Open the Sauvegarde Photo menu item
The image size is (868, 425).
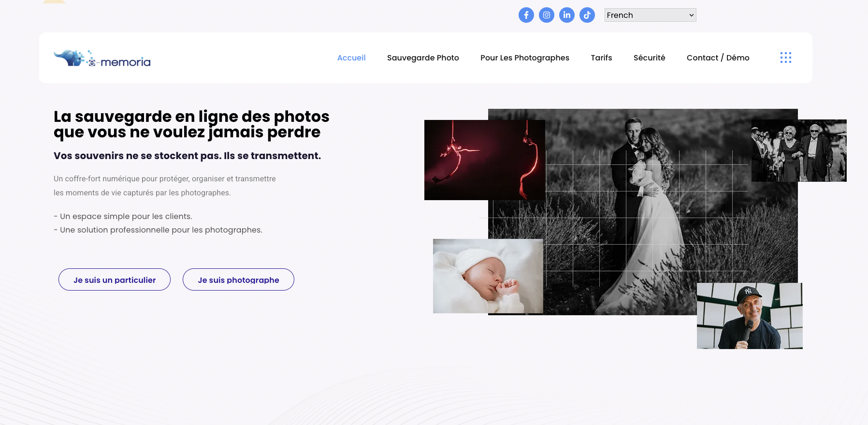[423, 58]
